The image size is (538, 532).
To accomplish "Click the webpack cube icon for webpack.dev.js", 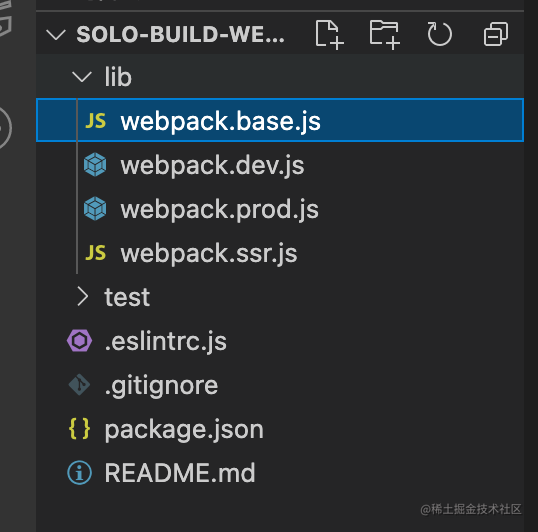I will coord(95,165).
